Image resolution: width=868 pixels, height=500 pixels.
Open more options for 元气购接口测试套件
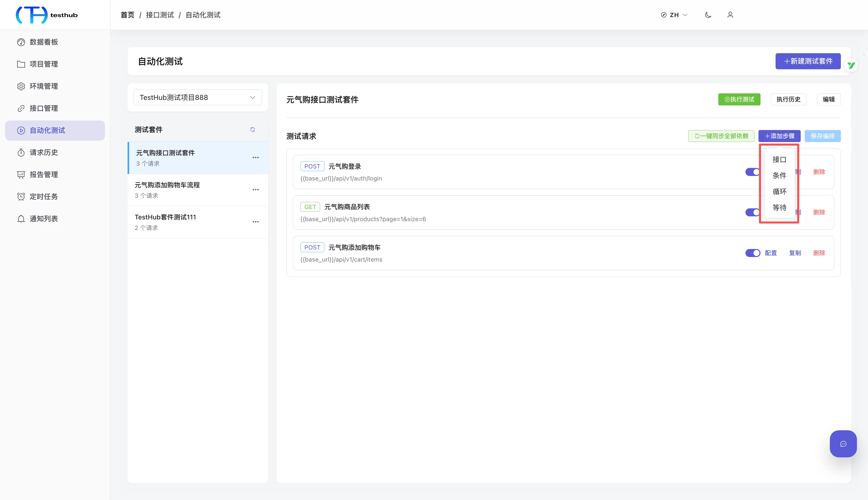tap(256, 158)
